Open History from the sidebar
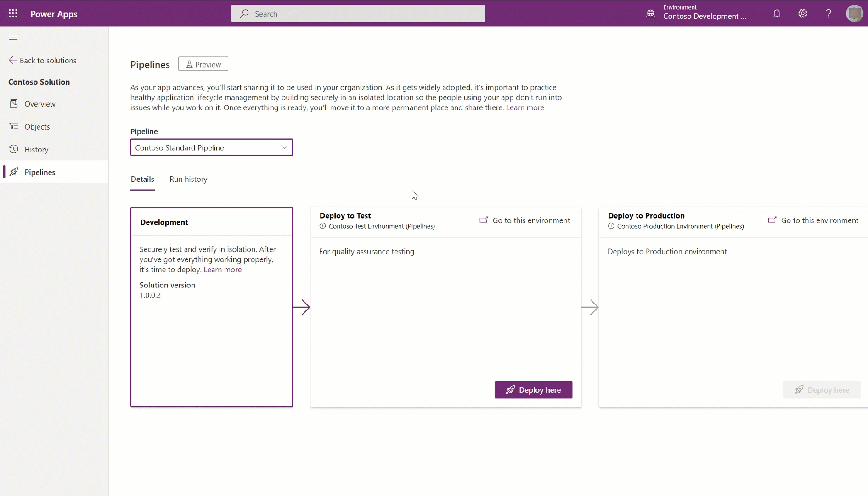 pos(36,149)
